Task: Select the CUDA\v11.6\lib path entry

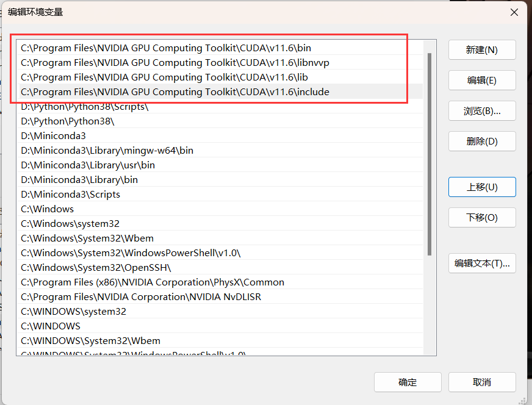Action: coord(221,77)
